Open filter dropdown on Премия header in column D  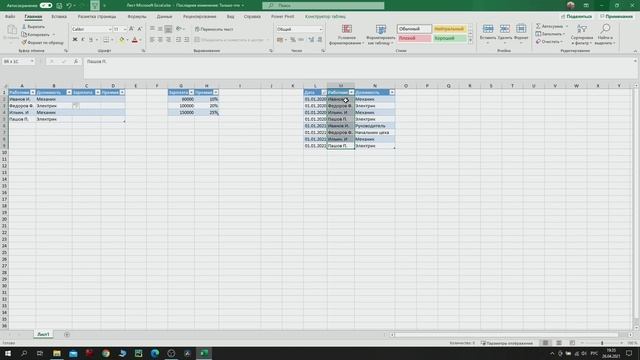[x=122, y=92]
